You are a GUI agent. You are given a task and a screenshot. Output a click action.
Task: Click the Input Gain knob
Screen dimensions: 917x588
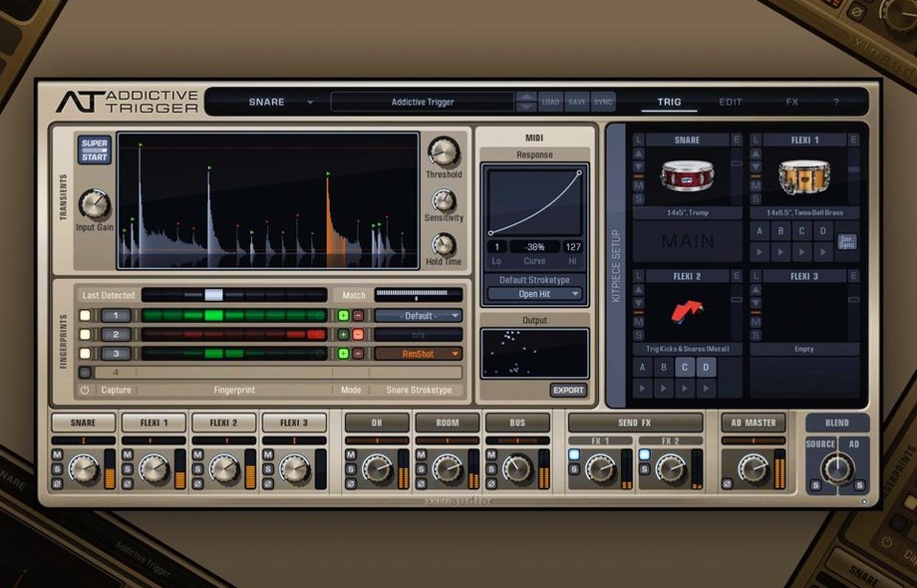[x=94, y=203]
